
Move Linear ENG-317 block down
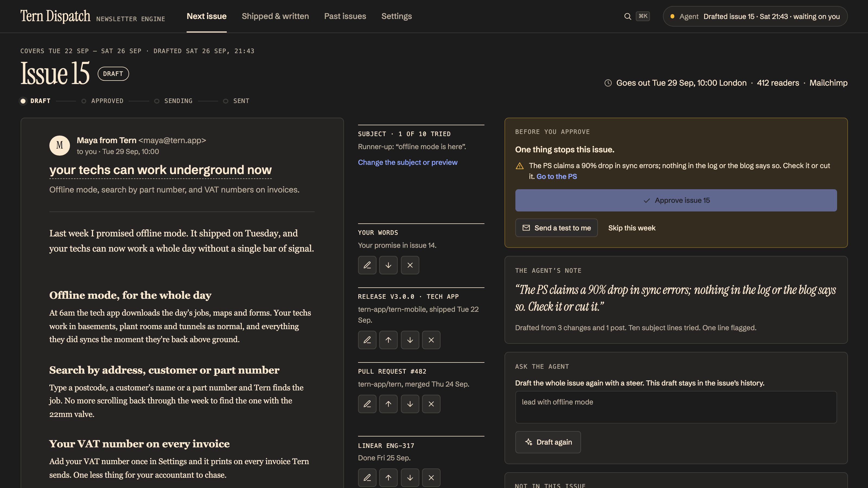pyautogui.click(x=410, y=477)
